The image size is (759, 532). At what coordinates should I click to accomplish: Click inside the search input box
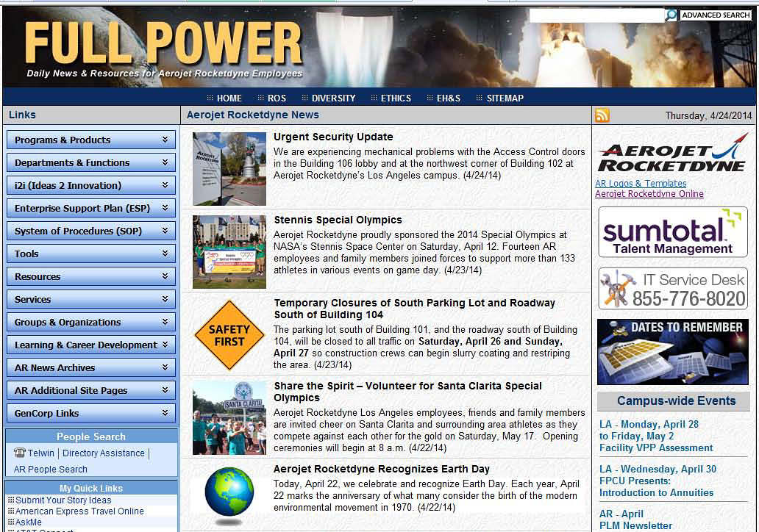(596, 15)
